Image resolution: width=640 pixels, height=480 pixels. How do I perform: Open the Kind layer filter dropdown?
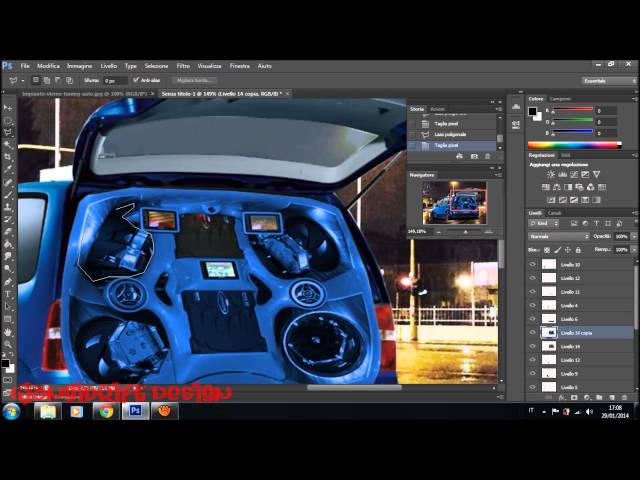click(544, 223)
